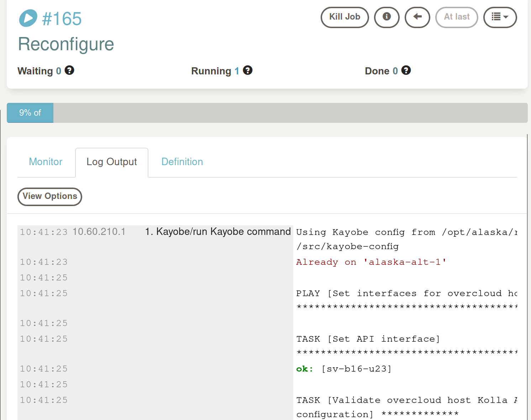
Task: Click the Reconfigure job title
Action: click(66, 44)
